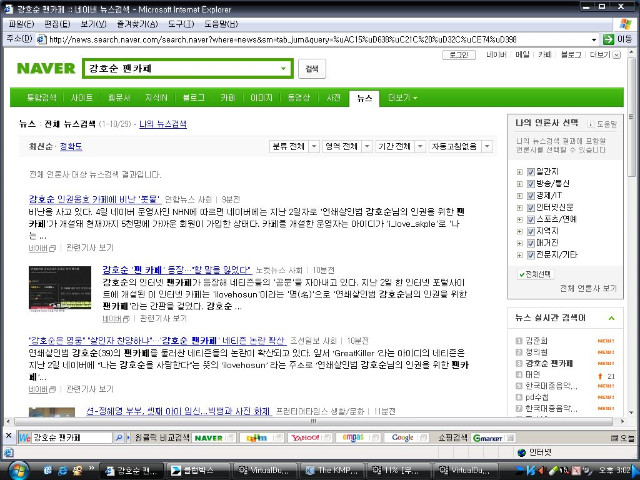Switch to the 블로그 search tab

(x=194, y=98)
